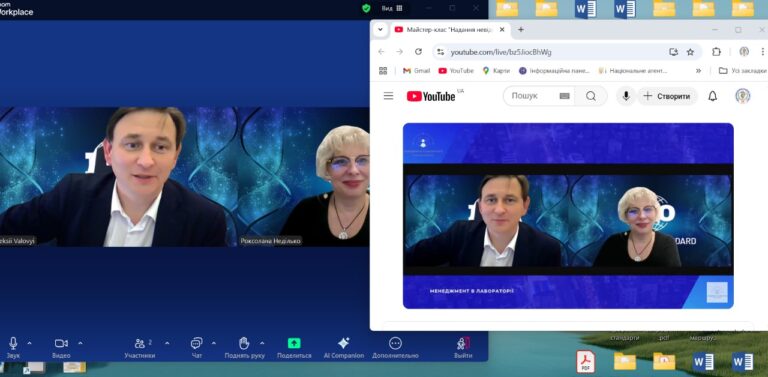768x377 pixels.
Task: Expand audio options arrow next to Звук
Action: coord(29,343)
